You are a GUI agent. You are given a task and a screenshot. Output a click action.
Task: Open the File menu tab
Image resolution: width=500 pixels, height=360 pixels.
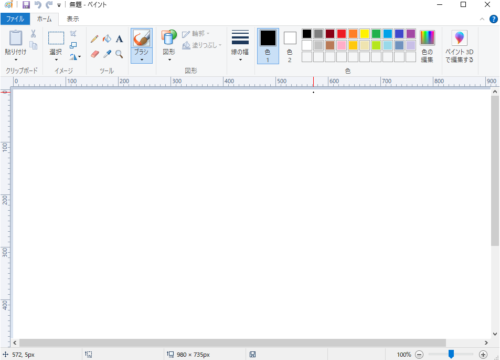click(15, 19)
